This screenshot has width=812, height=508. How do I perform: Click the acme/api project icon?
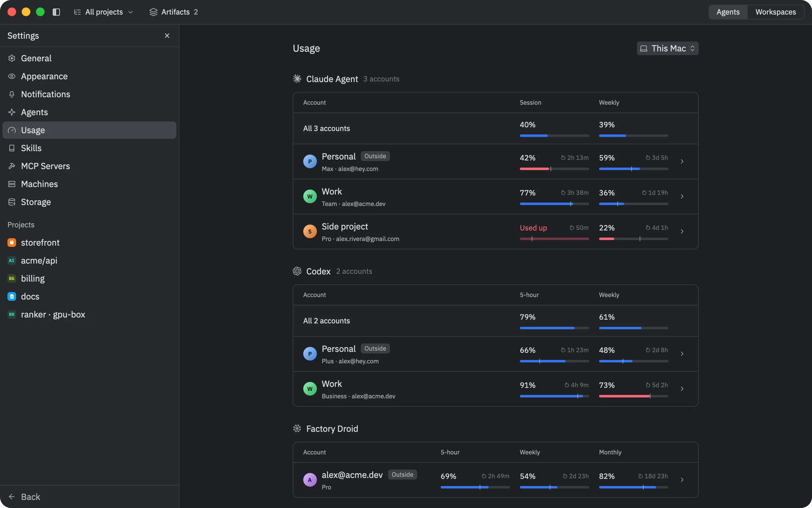click(12, 261)
